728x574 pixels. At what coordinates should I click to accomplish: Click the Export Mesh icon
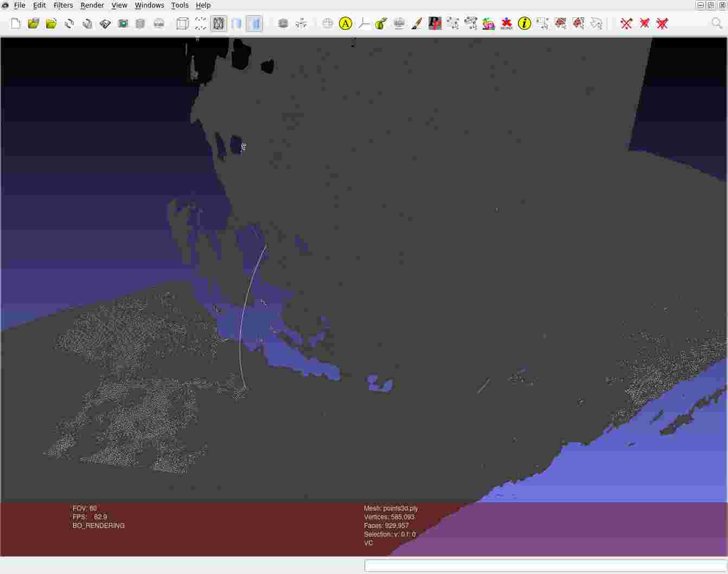click(x=105, y=23)
